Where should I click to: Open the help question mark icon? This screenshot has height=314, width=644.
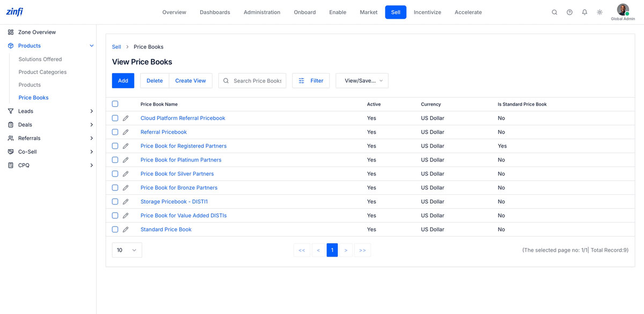click(569, 12)
